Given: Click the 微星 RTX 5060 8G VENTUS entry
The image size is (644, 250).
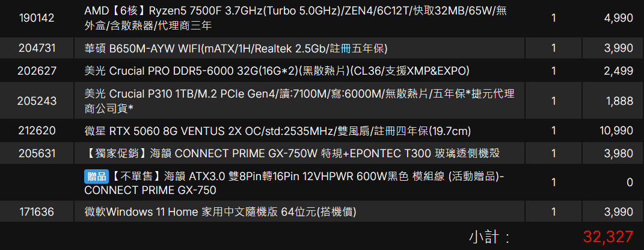Looking at the screenshot, I should [x=277, y=131].
